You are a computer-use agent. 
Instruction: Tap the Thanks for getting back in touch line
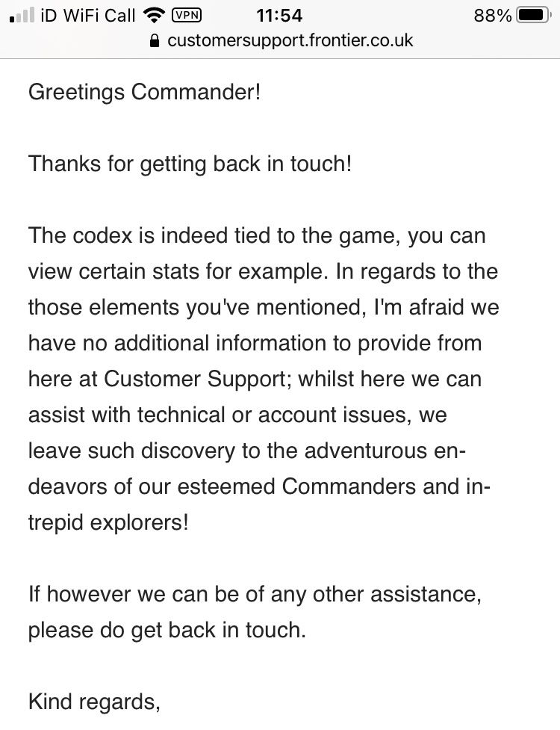point(190,164)
